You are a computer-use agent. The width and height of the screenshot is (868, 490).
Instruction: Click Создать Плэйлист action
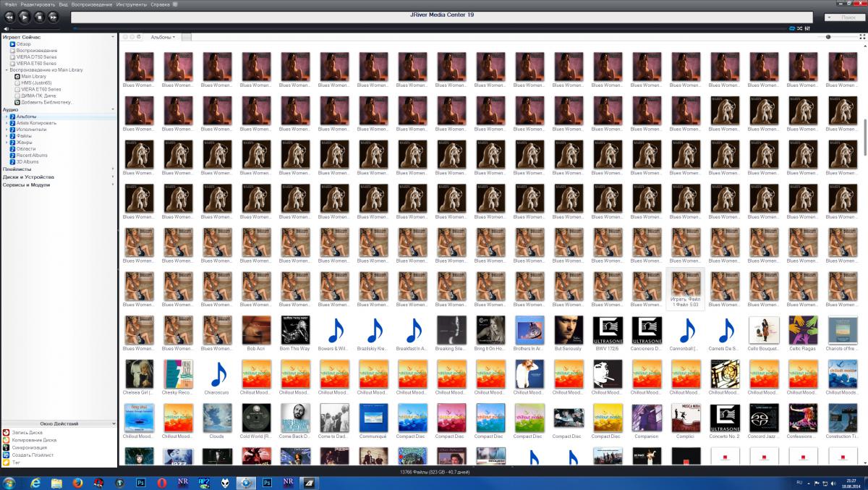point(27,454)
